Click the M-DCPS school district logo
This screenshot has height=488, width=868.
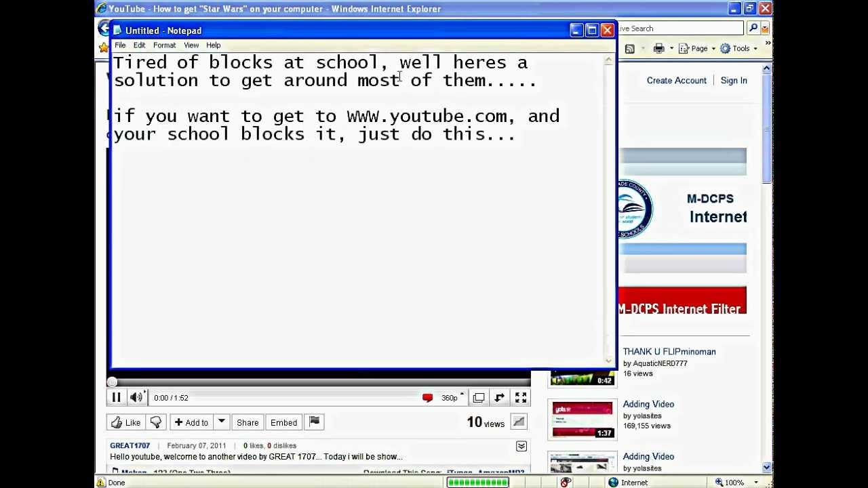tap(635, 209)
